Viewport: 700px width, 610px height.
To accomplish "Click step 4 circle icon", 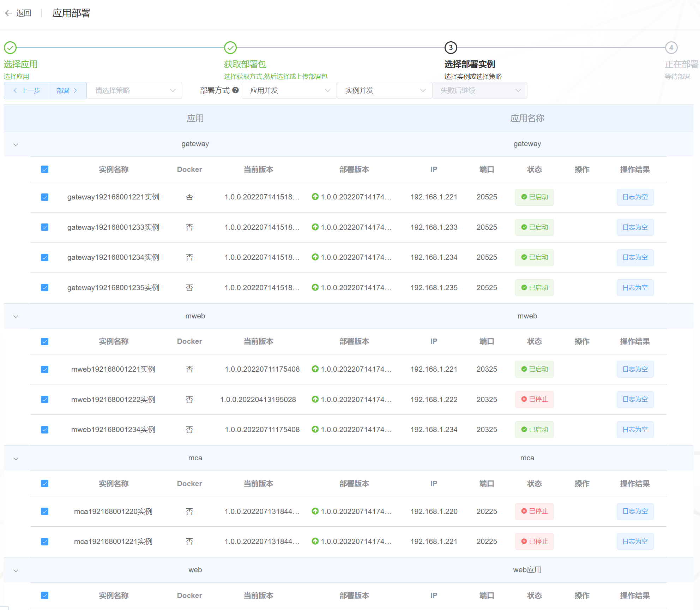I will pyautogui.click(x=671, y=48).
